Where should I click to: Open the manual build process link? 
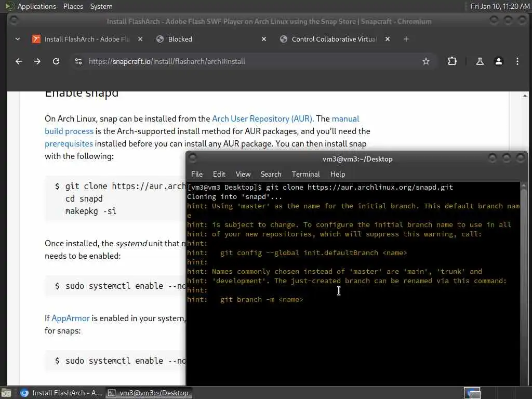pyautogui.click(x=202, y=125)
